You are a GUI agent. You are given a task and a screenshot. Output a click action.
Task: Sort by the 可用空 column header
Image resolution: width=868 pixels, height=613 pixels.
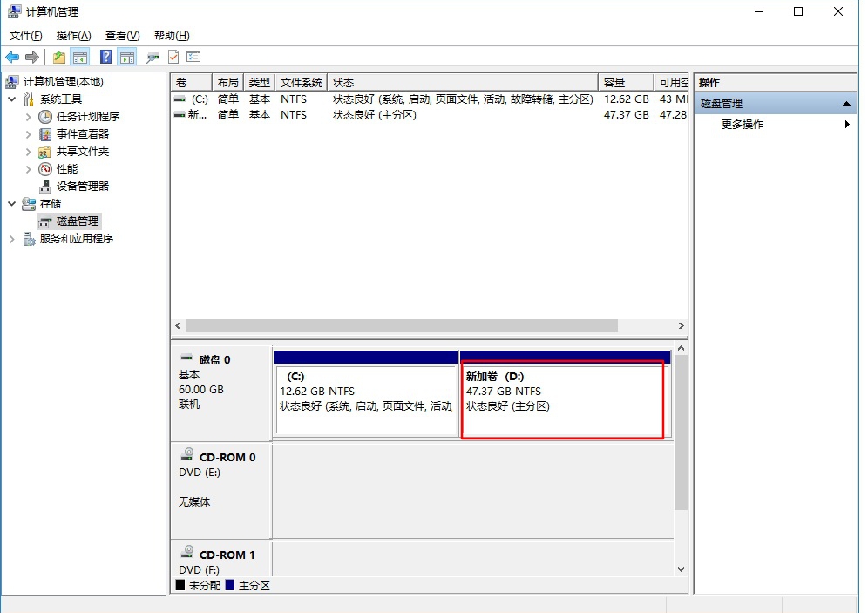pyautogui.click(x=672, y=83)
